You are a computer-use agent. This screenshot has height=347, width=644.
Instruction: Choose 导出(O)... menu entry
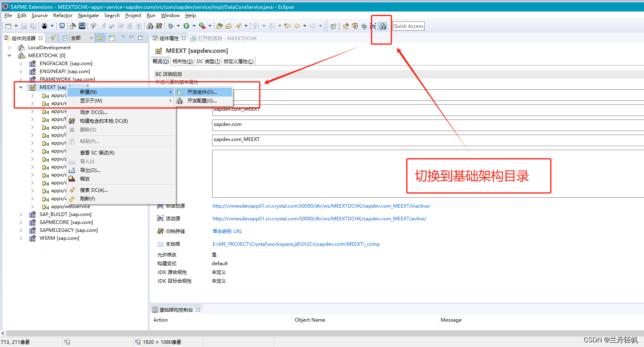pyautogui.click(x=121, y=170)
